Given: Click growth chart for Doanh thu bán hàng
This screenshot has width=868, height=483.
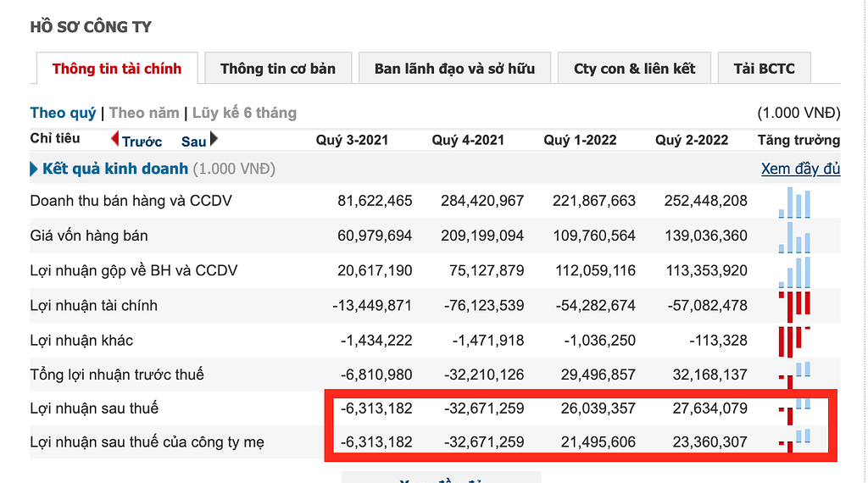Looking at the screenshot, I should [x=795, y=203].
